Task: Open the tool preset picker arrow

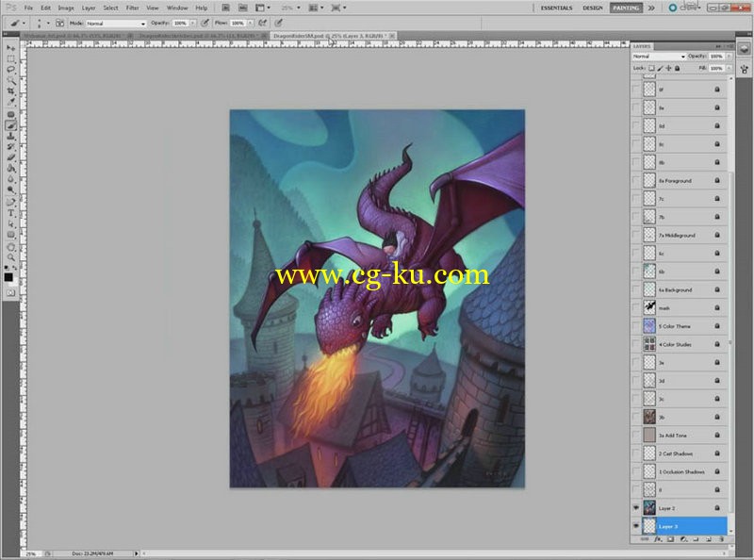Action: click(25, 23)
